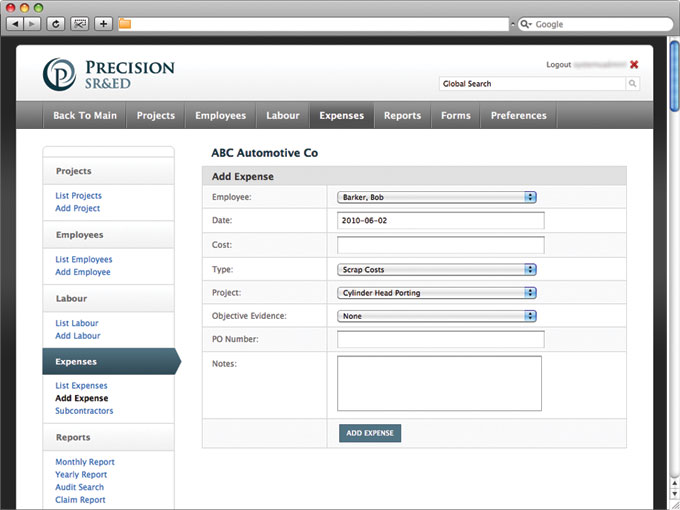The width and height of the screenshot is (680, 510).
Task: Open Claim Report in sidebar
Action: [x=80, y=500]
